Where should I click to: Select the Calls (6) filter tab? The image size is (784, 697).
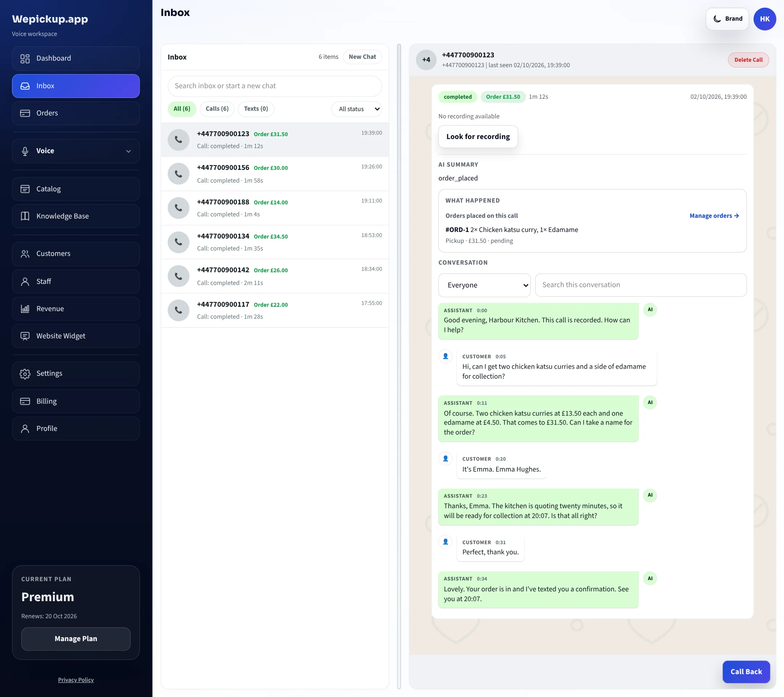coord(217,109)
